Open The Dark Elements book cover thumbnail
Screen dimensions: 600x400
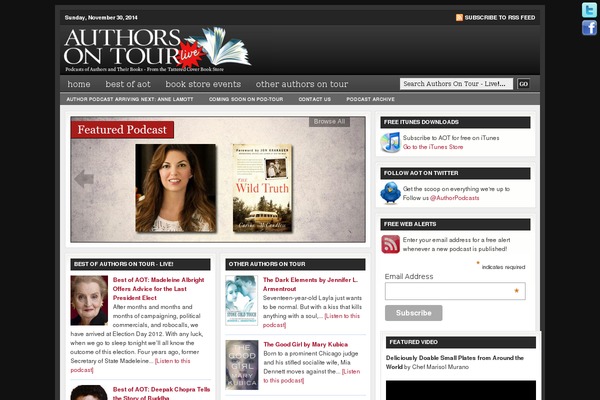pyautogui.click(x=241, y=300)
